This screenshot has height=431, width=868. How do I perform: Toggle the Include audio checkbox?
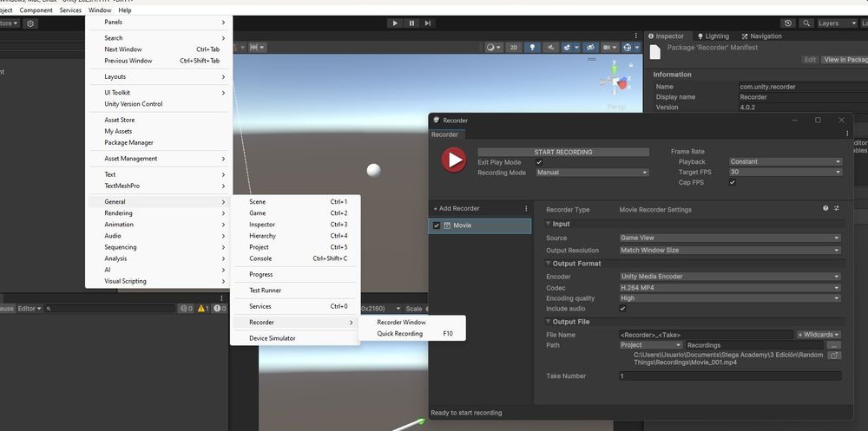coord(622,309)
